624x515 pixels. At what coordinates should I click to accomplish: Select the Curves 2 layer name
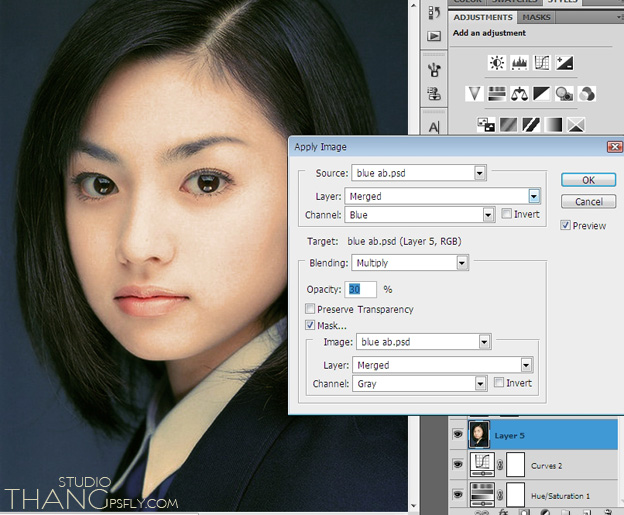[x=546, y=466]
